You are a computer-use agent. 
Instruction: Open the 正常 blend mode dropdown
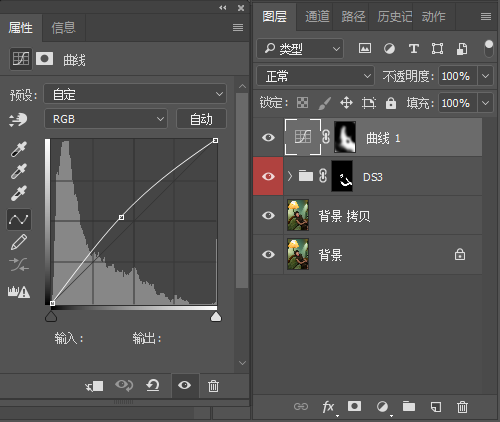pyautogui.click(x=315, y=76)
